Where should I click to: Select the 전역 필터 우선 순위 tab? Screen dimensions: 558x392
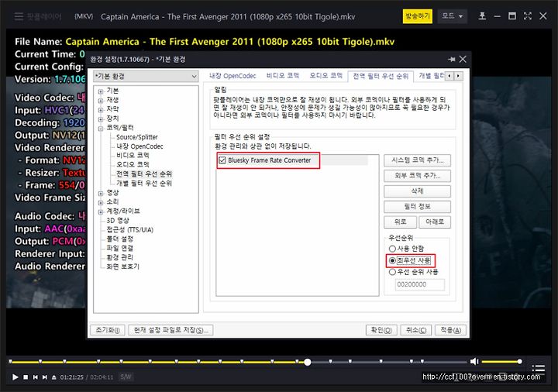coord(381,76)
